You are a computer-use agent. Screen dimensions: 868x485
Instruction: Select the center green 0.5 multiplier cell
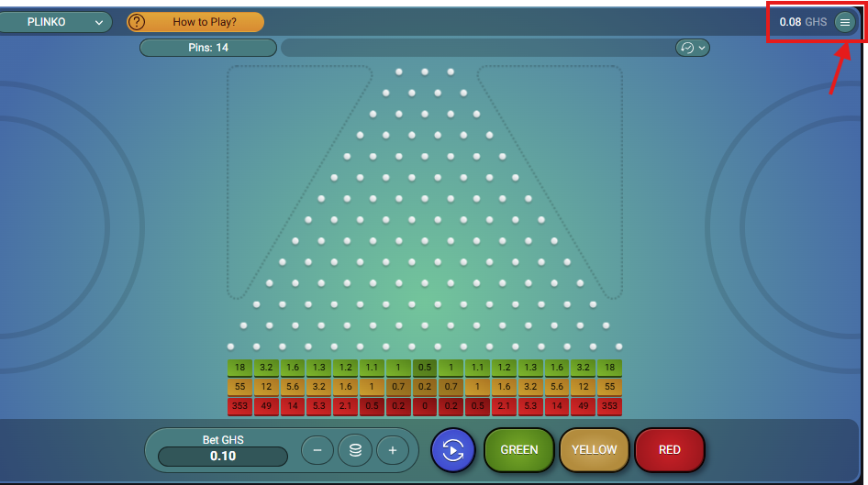coord(425,368)
